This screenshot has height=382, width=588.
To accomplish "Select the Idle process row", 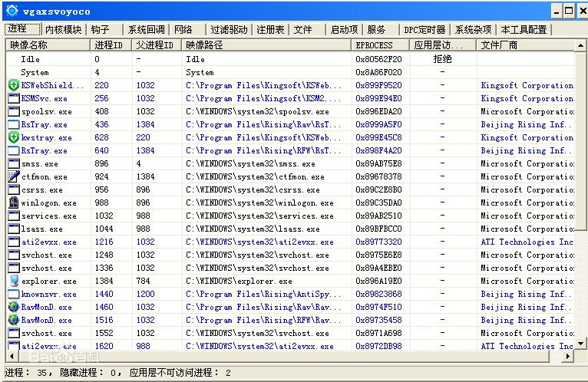I will [x=291, y=59].
